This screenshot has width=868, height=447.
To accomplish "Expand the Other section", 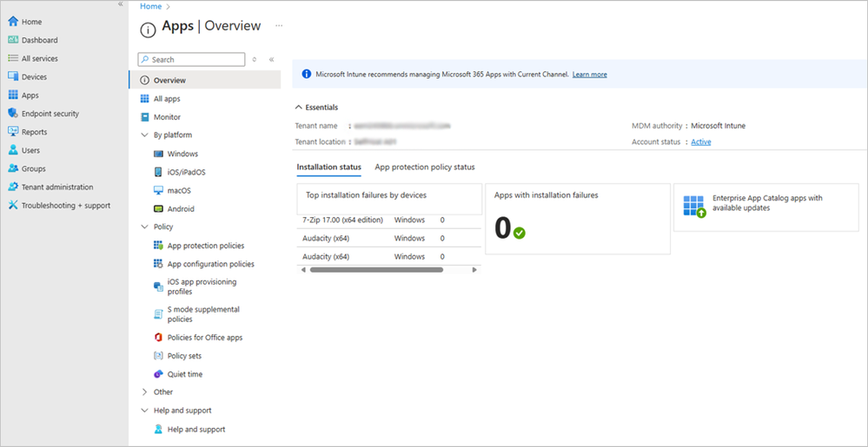I will [x=145, y=391].
